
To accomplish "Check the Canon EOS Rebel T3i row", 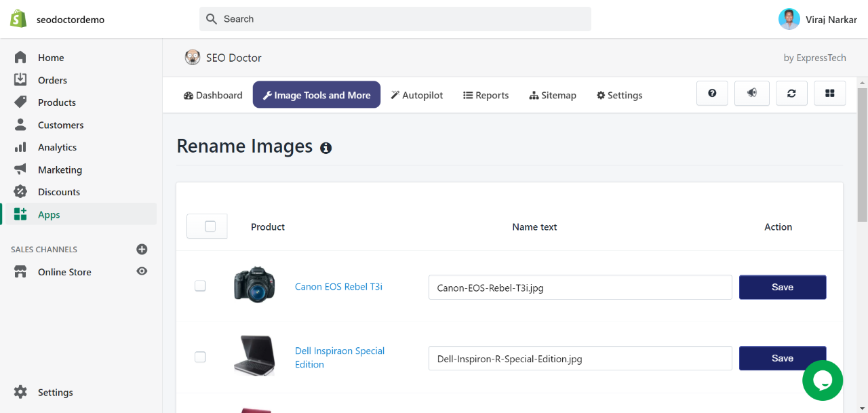I will [x=200, y=286].
